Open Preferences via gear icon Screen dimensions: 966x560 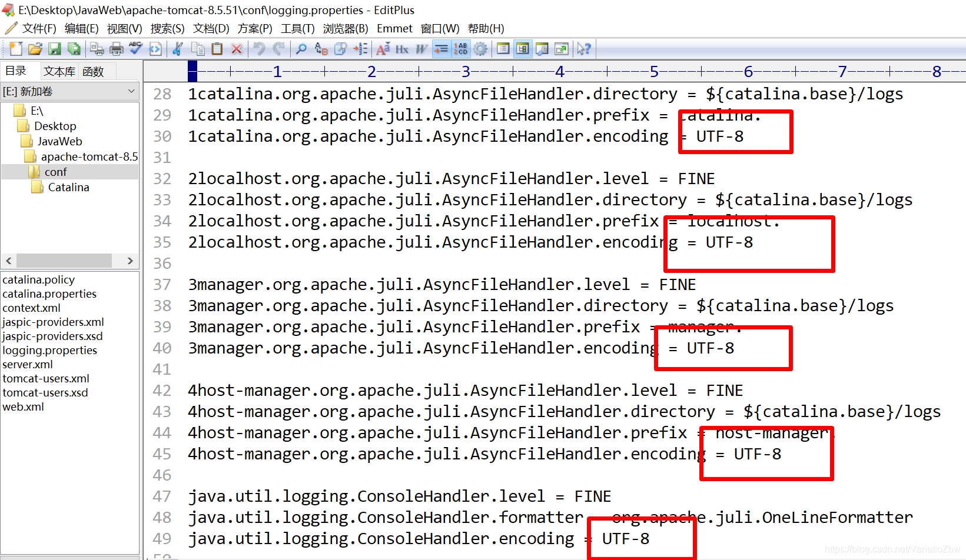[x=480, y=49]
